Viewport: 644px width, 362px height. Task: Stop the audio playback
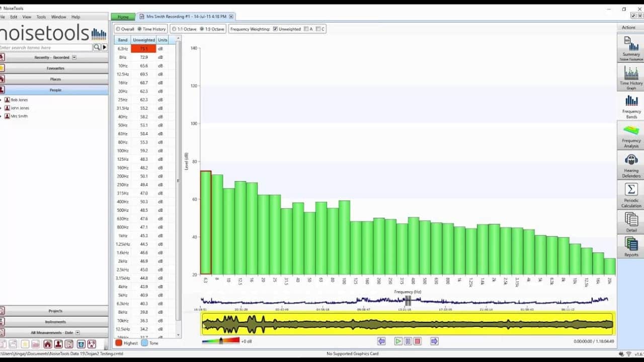418,341
